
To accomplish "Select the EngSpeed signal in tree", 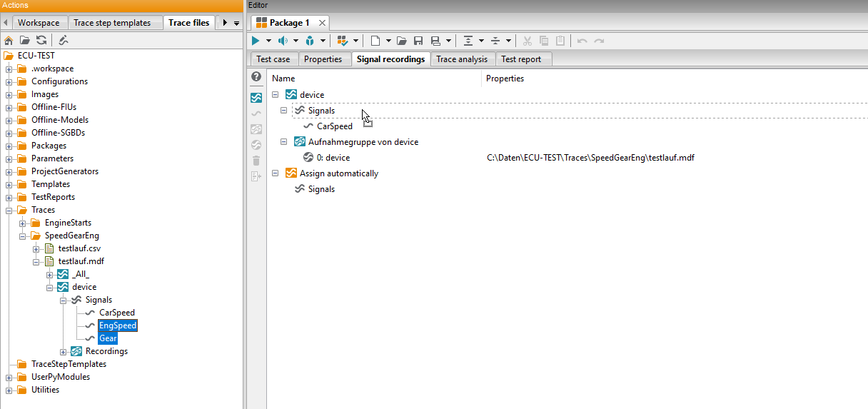I will click(x=118, y=325).
